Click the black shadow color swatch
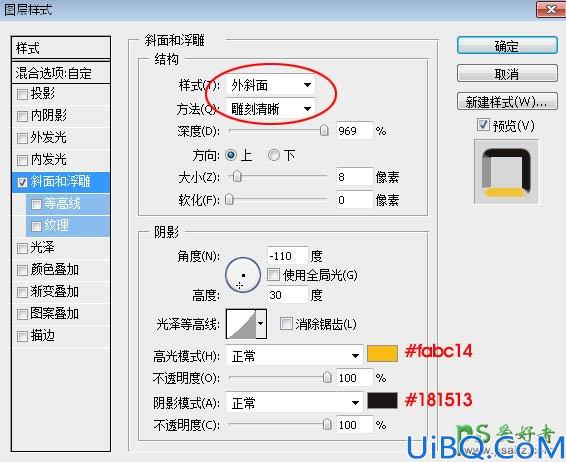This screenshot has width=566, height=462. coord(382,400)
